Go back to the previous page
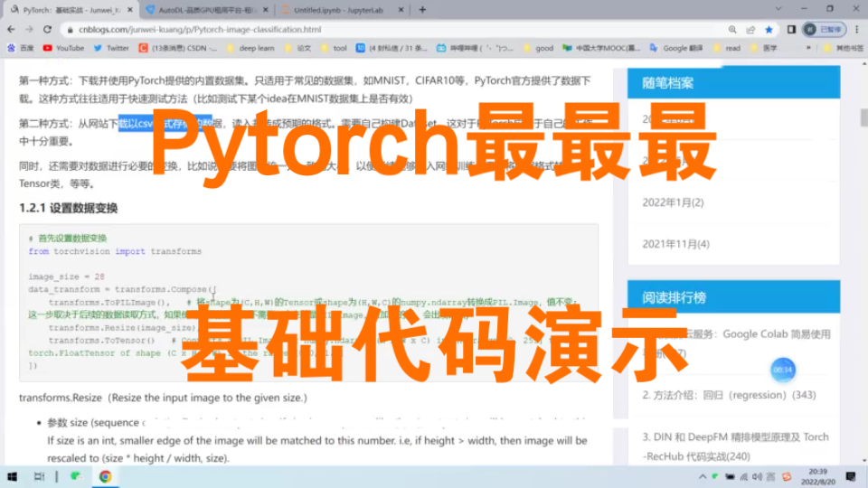This screenshot has width=868, height=488. 12,29
